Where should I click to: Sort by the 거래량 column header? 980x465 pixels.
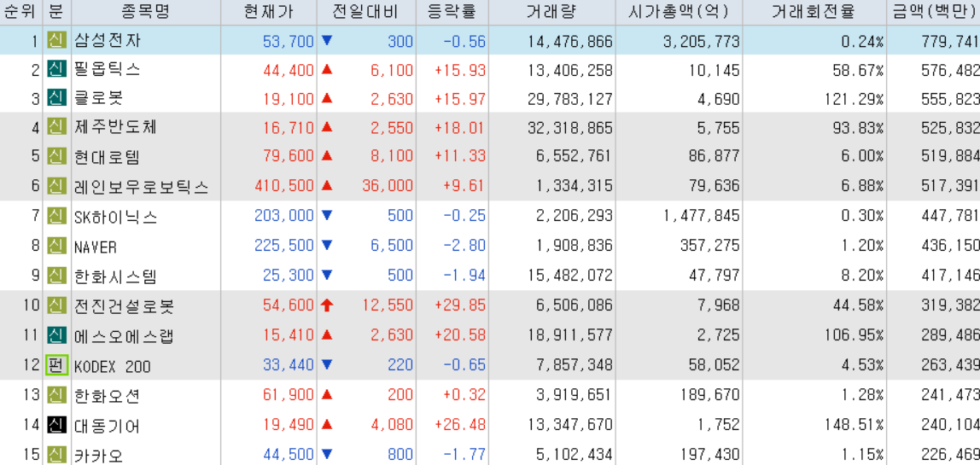point(551,12)
